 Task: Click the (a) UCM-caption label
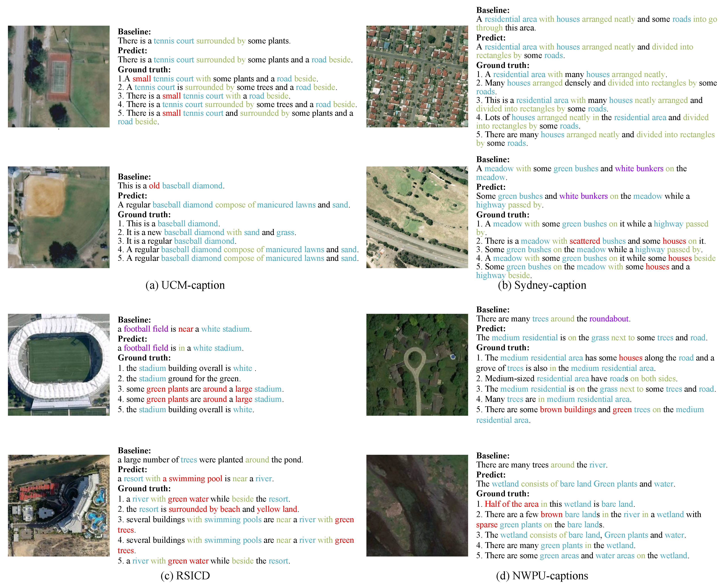click(185, 285)
